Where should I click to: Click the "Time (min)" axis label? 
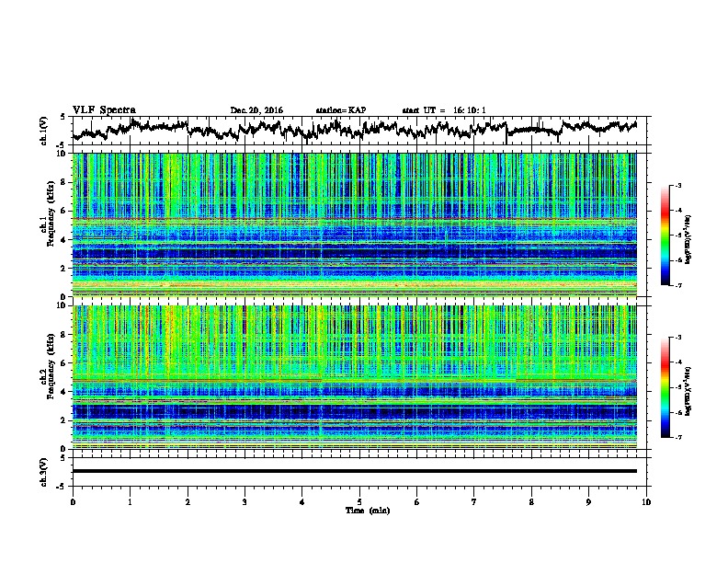click(368, 511)
